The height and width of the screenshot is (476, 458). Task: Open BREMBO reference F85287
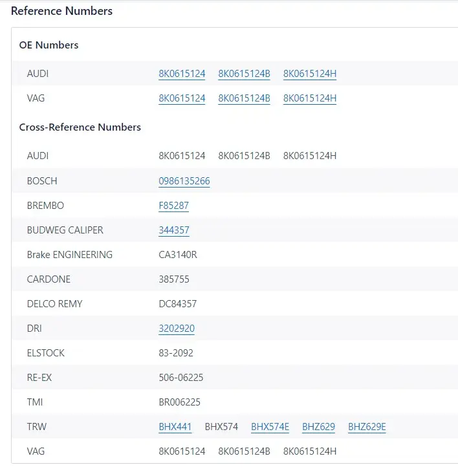tap(174, 206)
